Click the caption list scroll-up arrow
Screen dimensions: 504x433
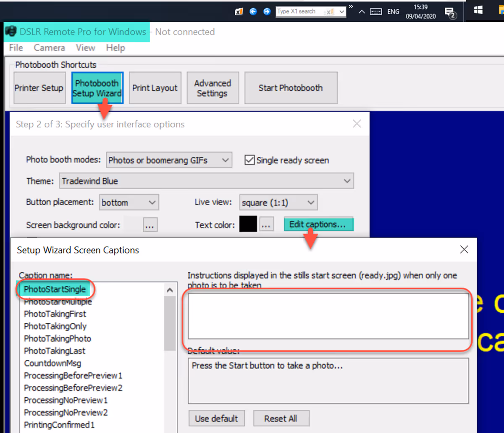(170, 290)
